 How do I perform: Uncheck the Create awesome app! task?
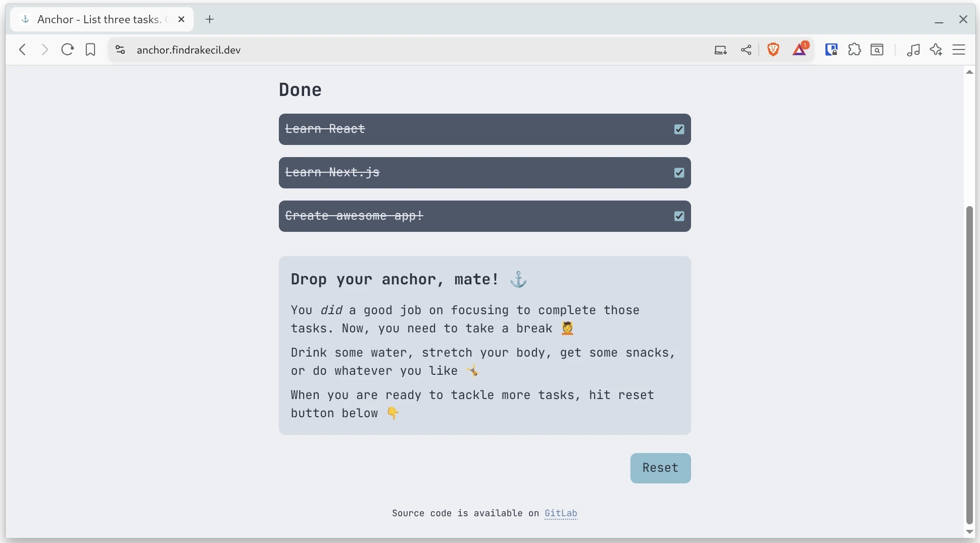click(x=679, y=216)
